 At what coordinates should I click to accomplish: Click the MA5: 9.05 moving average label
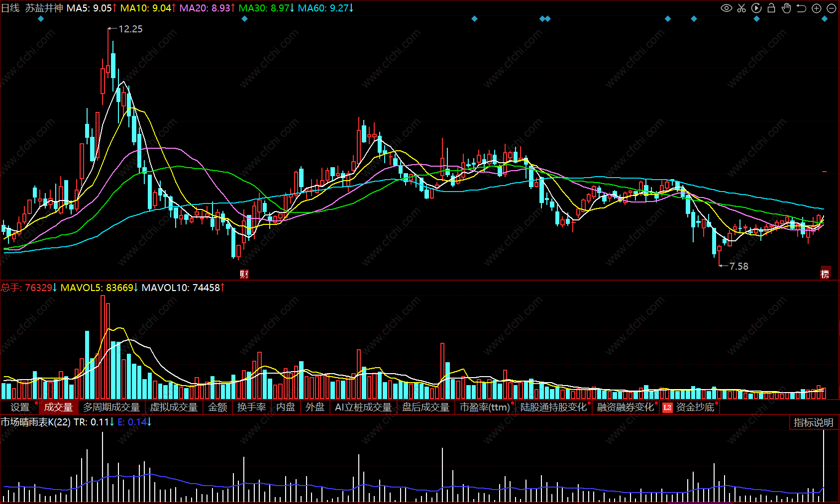92,8
